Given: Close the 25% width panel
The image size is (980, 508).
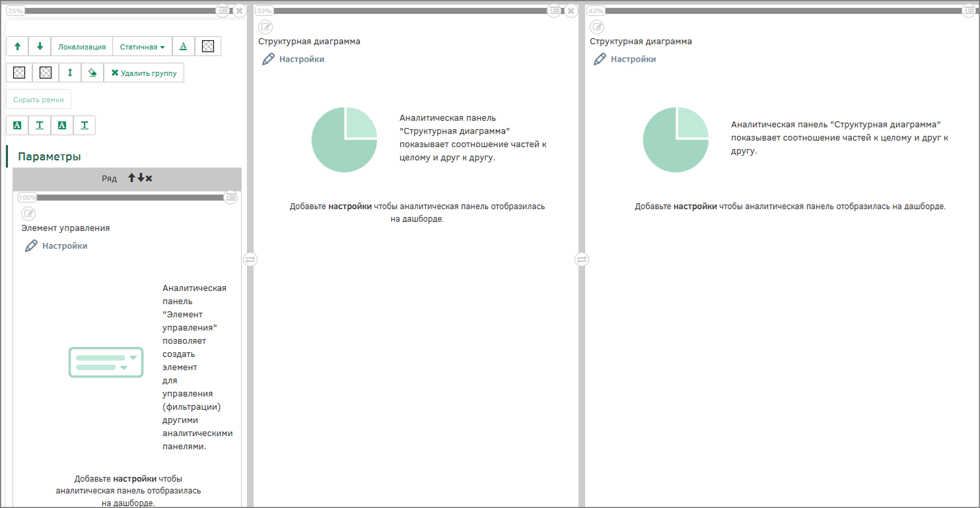Looking at the screenshot, I should 240,11.
